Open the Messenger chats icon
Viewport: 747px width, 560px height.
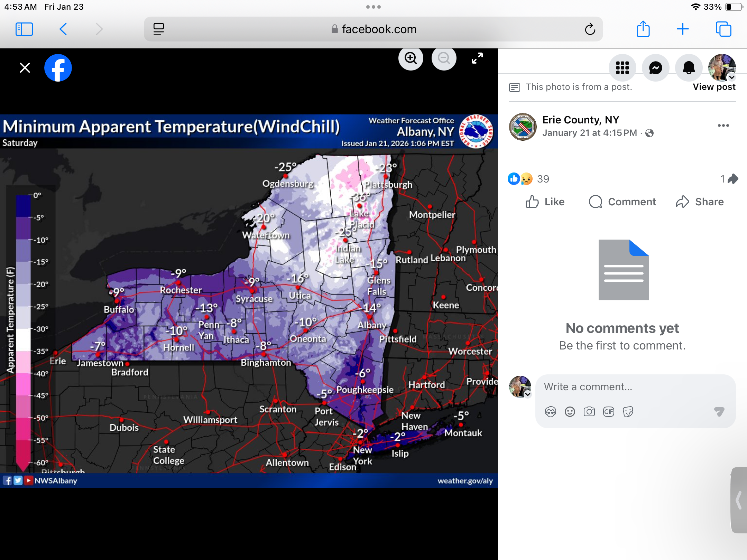click(x=655, y=68)
